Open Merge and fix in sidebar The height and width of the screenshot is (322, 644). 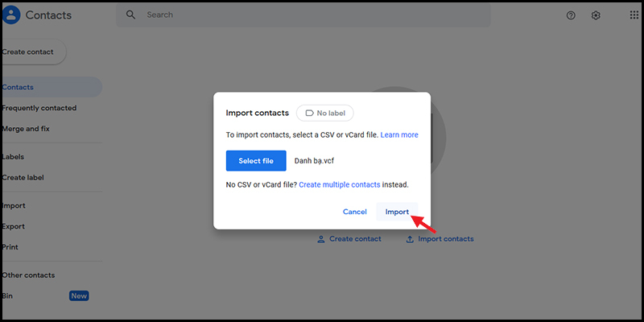point(26,129)
